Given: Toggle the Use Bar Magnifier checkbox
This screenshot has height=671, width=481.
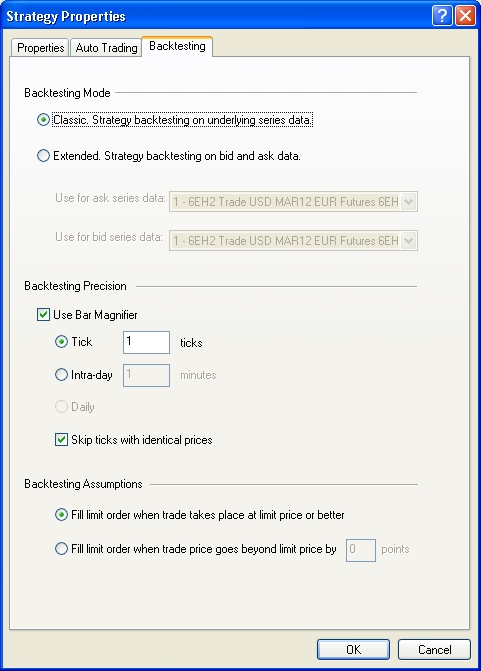Looking at the screenshot, I should click(43, 315).
